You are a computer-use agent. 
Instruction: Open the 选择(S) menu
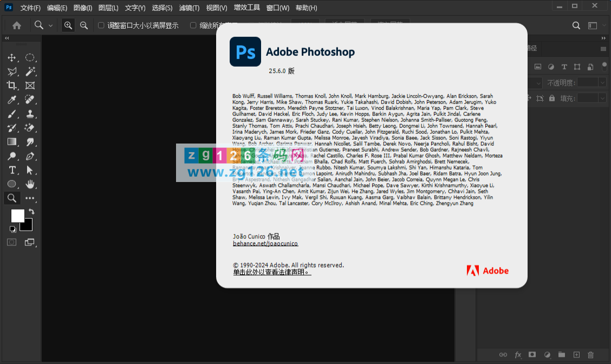[162, 8]
